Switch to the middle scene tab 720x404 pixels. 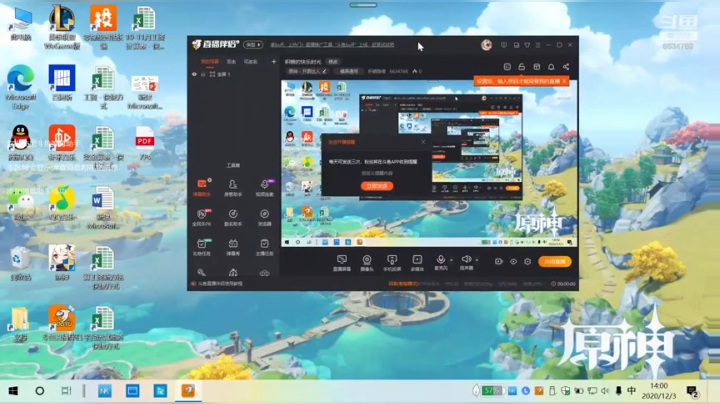click(231, 62)
